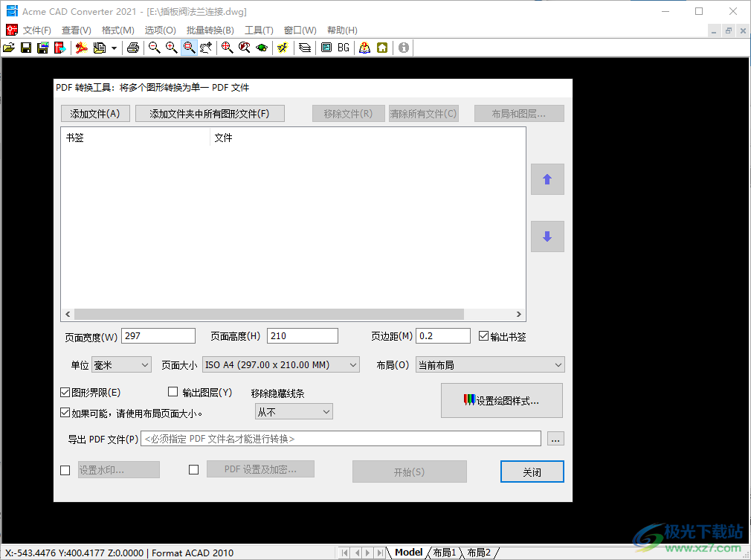Screen dimensions: 751x560
Task: Select the Pan hand tool icon
Action: (x=207, y=48)
